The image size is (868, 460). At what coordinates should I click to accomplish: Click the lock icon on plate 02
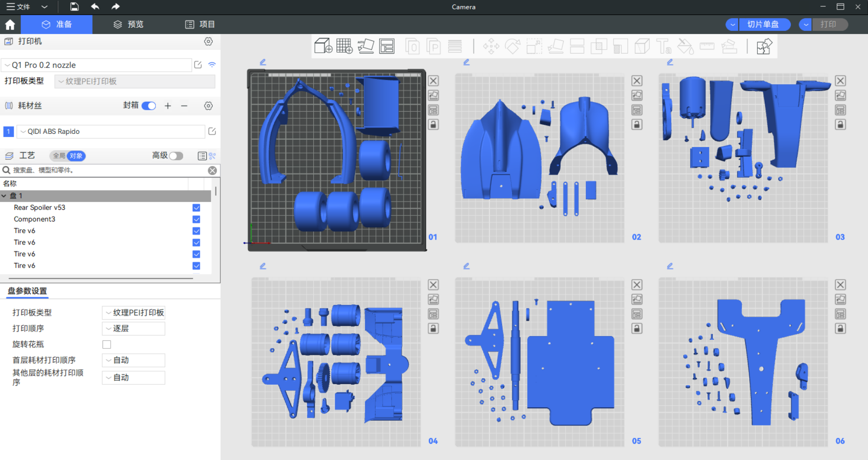637,125
